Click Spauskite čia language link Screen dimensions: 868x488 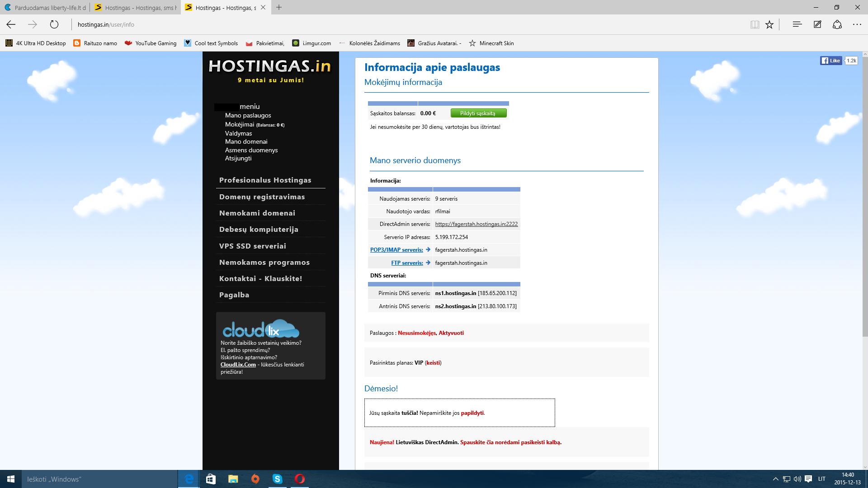click(510, 442)
